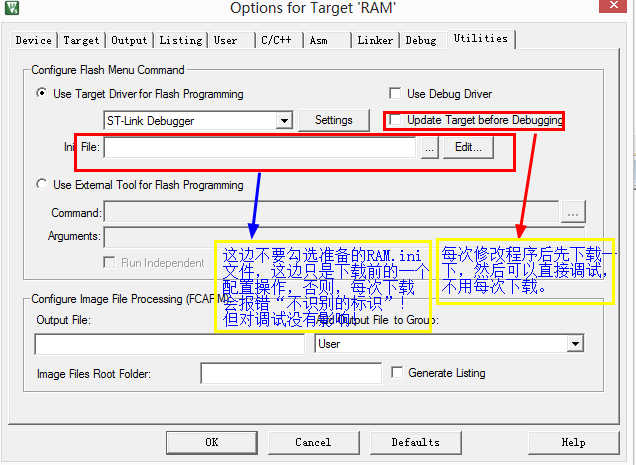Click in the Init File input field

click(x=260, y=147)
